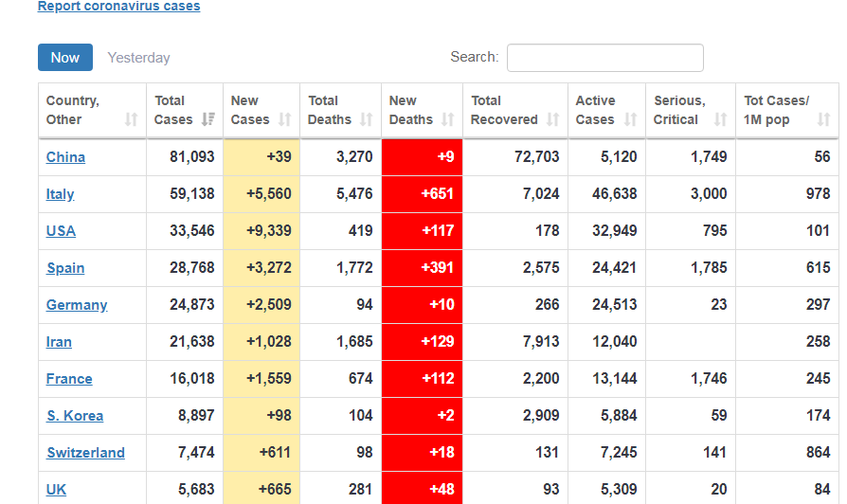Click the Germany link
The width and height of the screenshot is (847, 504).
click(77, 305)
